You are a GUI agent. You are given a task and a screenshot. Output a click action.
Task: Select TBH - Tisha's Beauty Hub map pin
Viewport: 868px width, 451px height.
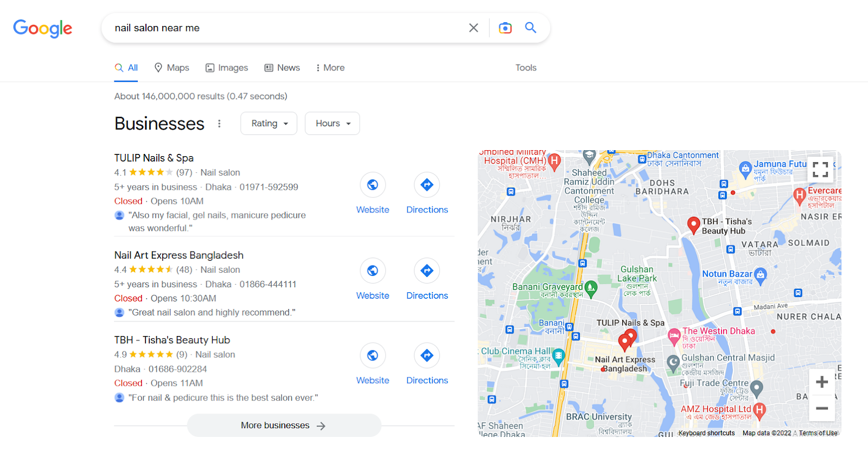tap(693, 225)
